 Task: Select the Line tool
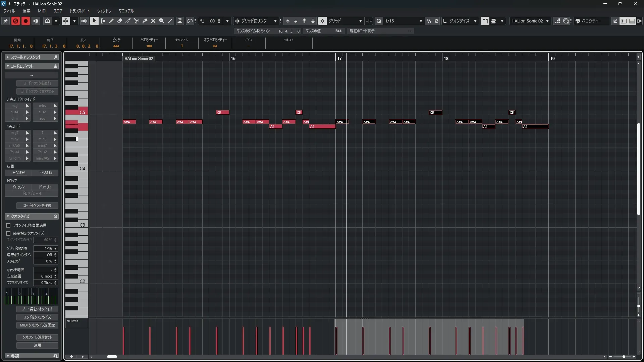(170, 21)
